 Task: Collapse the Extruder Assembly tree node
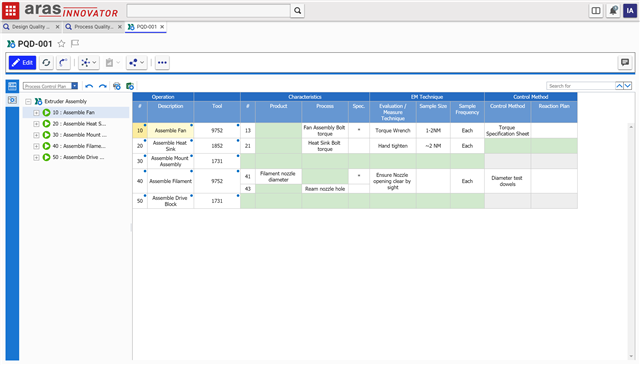pyautogui.click(x=28, y=101)
